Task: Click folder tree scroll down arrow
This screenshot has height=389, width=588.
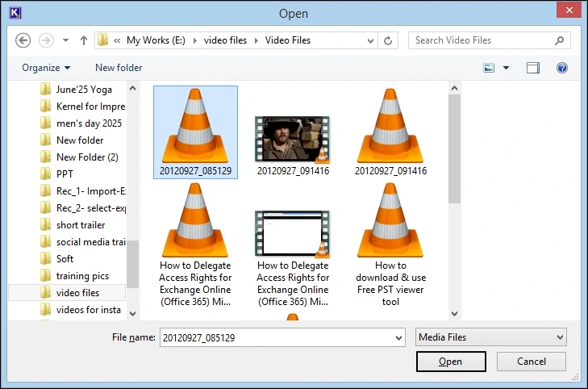Action: click(132, 314)
